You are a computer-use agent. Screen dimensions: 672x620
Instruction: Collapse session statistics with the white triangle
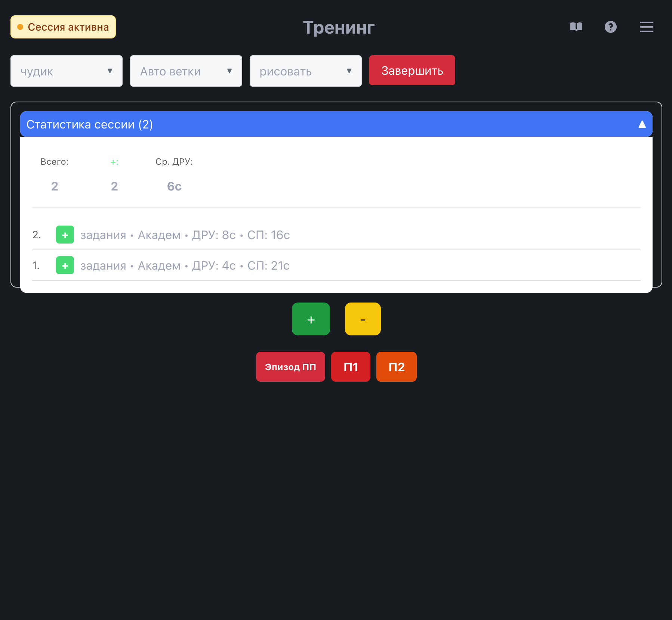[x=642, y=124]
